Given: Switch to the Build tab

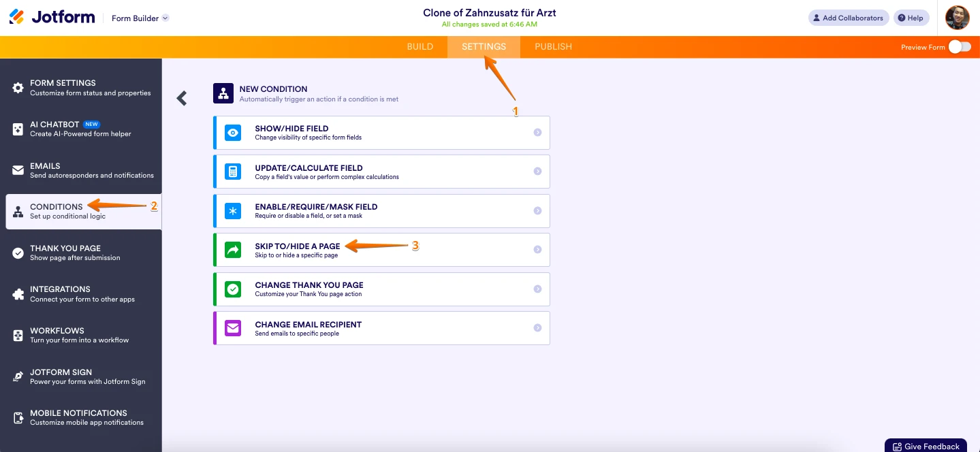Looking at the screenshot, I should click(420, 47).
